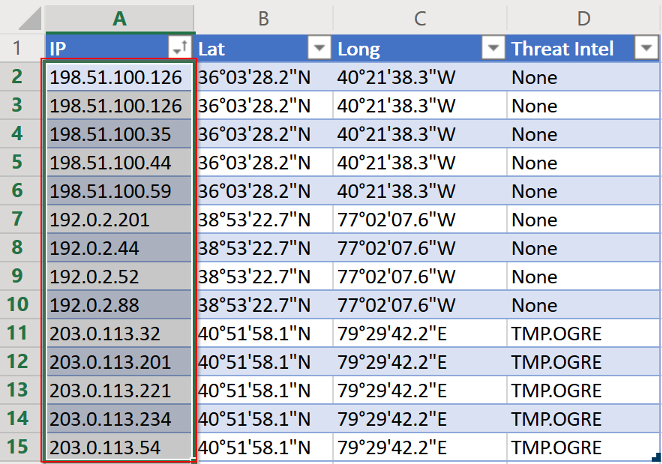Open the Lat column filter dropdown
The image size is (662, 464).
click(319, 48)
